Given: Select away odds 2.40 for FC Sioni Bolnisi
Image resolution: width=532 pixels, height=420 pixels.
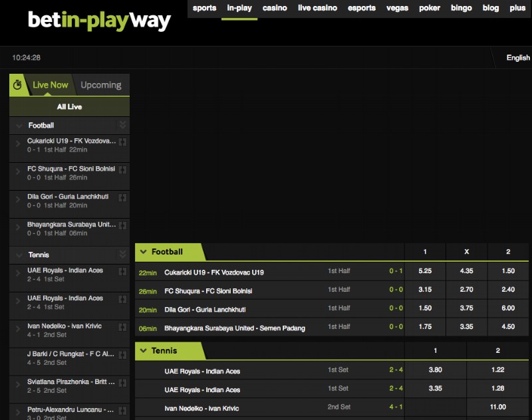Looking at the screenshot, I should pos(508,290).
